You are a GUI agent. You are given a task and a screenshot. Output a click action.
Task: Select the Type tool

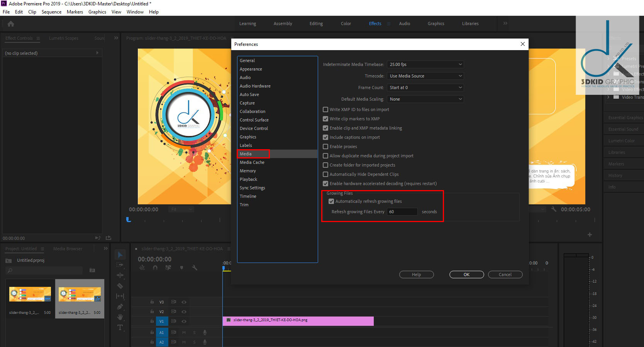tap(120, 327)
